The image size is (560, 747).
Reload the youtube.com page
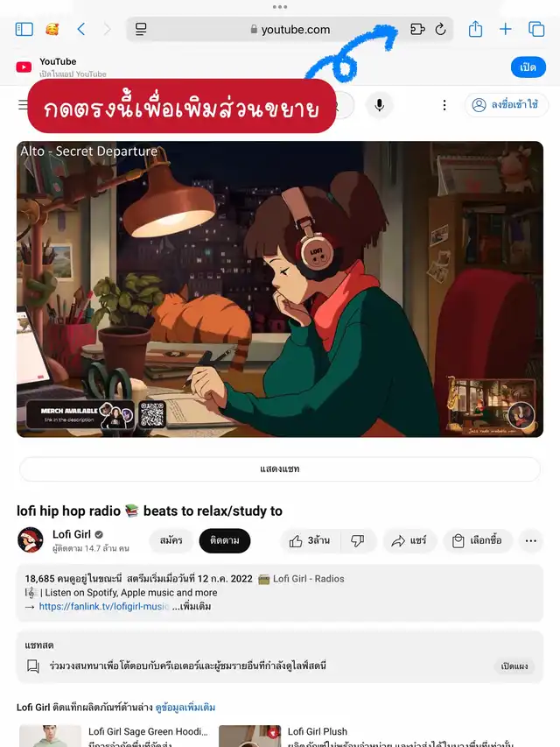pyautogui.click(x=440, y=30)
